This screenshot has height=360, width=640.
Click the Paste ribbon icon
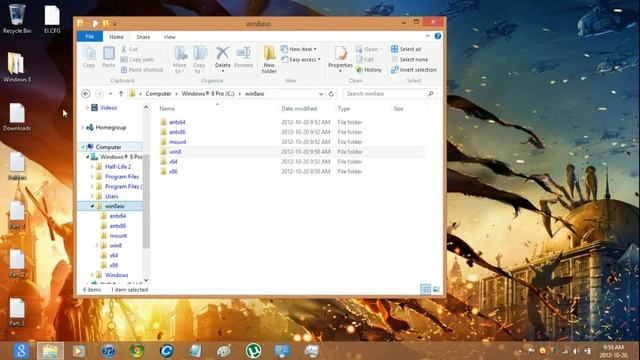pyautogui.click(x=109, y=57)
